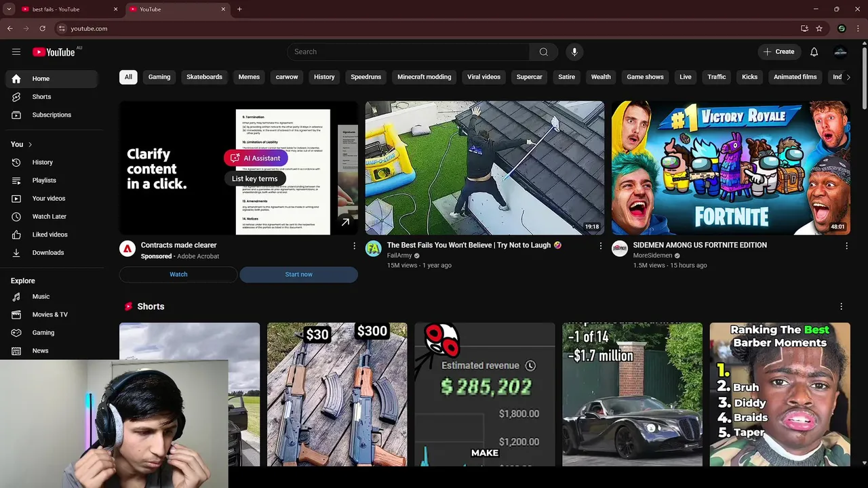Open Ranking The Best Barber Moments short
868x488 pixels.
coord(780,394)
